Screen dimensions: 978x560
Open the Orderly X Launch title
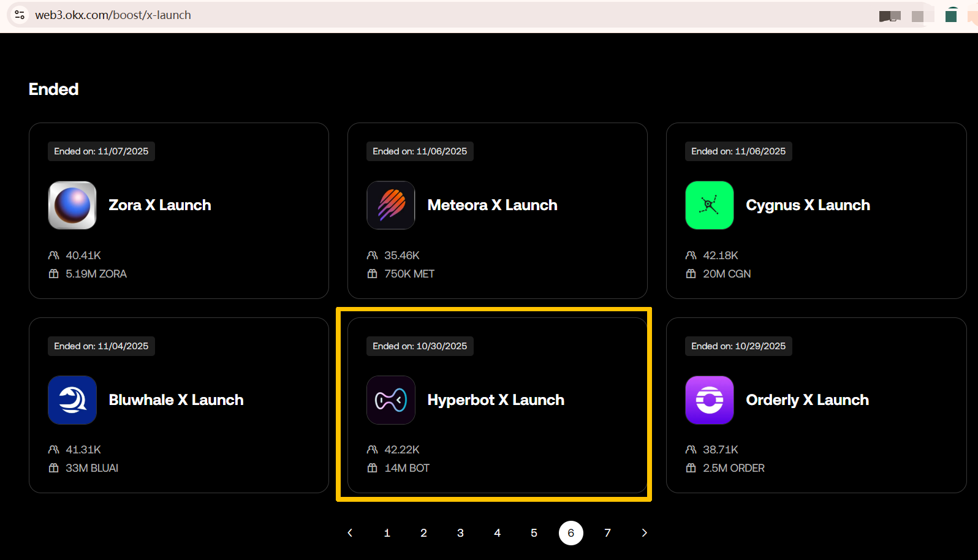807,400
